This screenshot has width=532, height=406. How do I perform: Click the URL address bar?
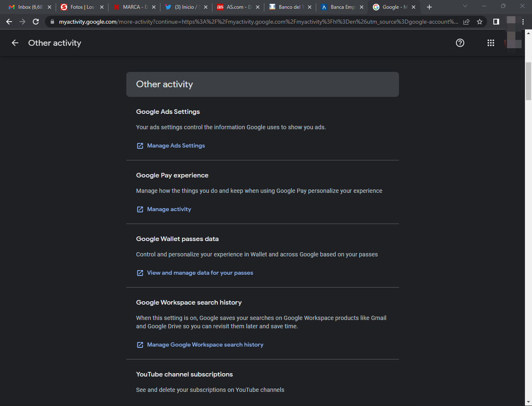[258, 22]
